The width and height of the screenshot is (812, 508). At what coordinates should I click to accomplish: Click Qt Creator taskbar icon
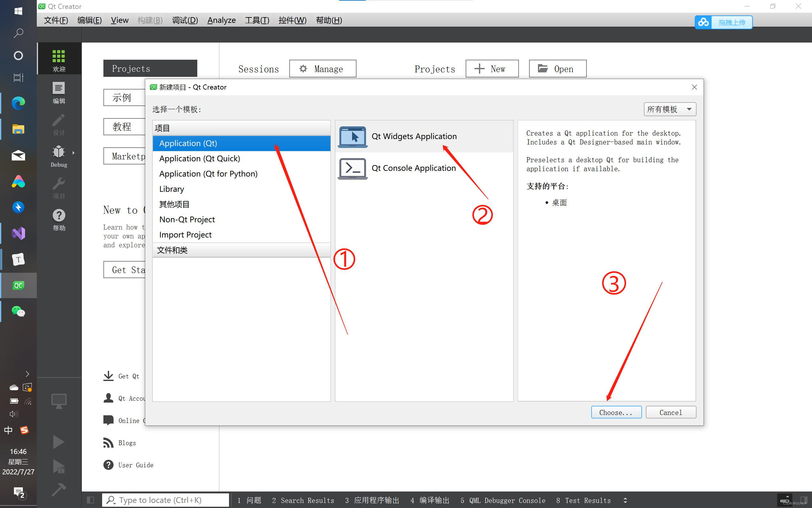pyautogui.click(x=18, y=285)
